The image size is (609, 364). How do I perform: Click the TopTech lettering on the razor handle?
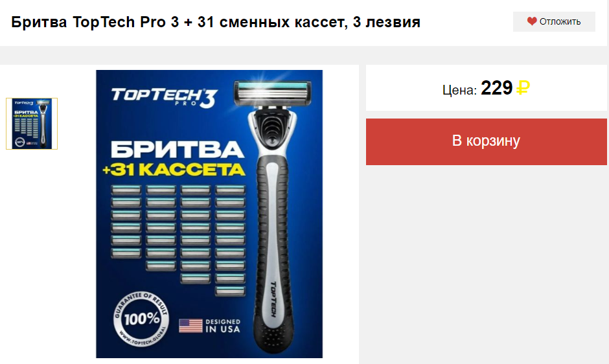[x=273, y=299]
